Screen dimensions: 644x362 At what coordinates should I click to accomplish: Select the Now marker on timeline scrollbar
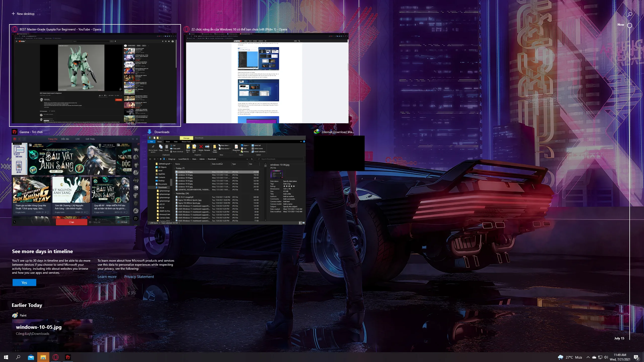(629, 25)
